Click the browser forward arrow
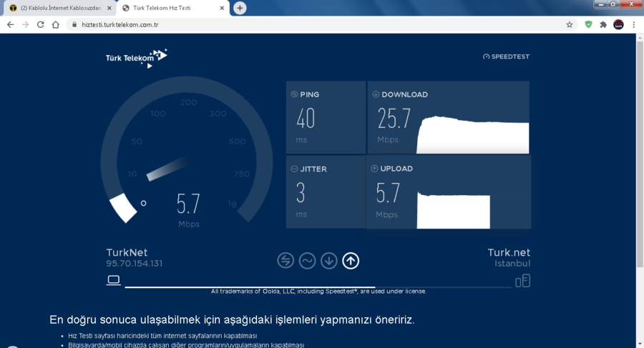The image size is (644, 348). (x=26, y=24)
